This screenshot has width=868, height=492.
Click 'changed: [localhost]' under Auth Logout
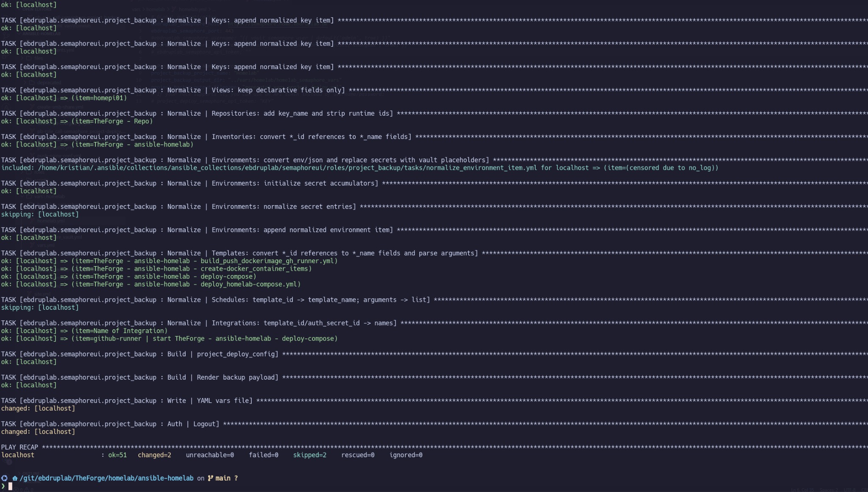click(x=38, y=431)
